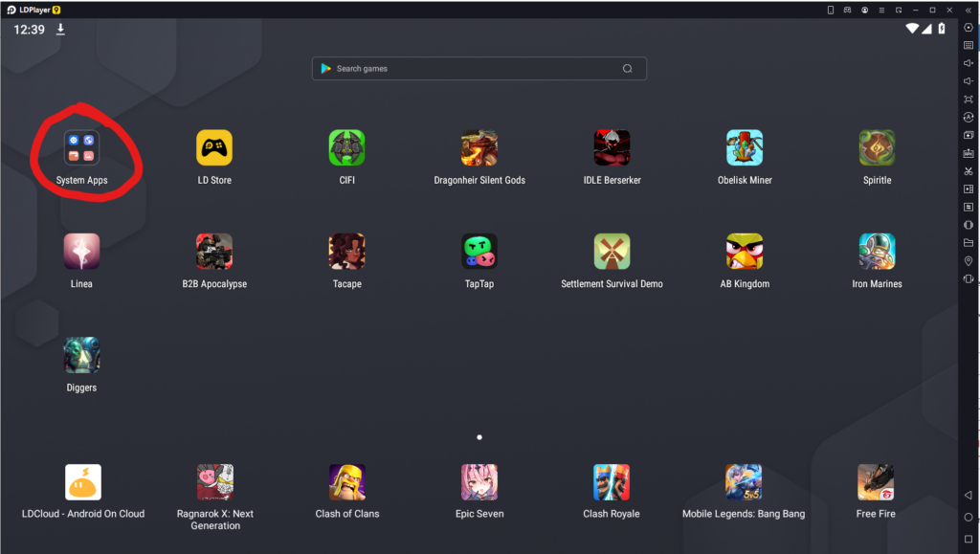Image resolution: width=980 pixels, height=554 pixels.
Task: Open shared folder in sidebar
Action: 969,243
